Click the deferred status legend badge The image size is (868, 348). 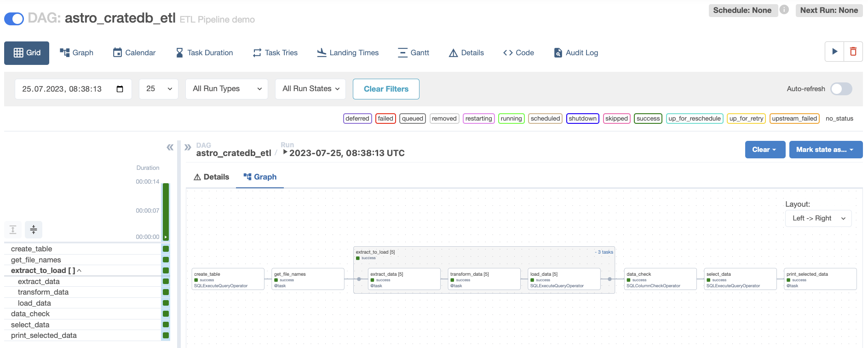click(x=357, y=119)
